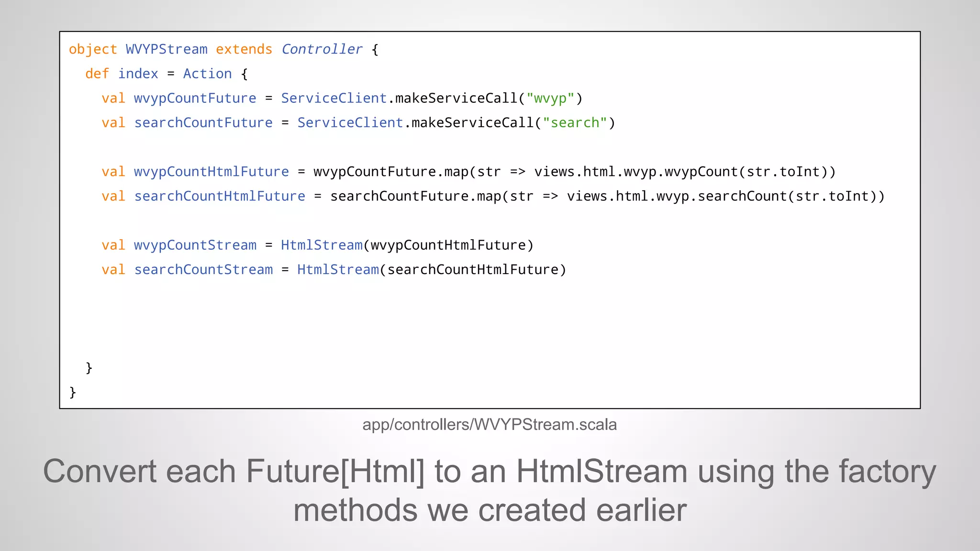Click 'wvypCountFuture' in its val declaration
The width and height of the screenshot is (980, 551).
(195, 98)
